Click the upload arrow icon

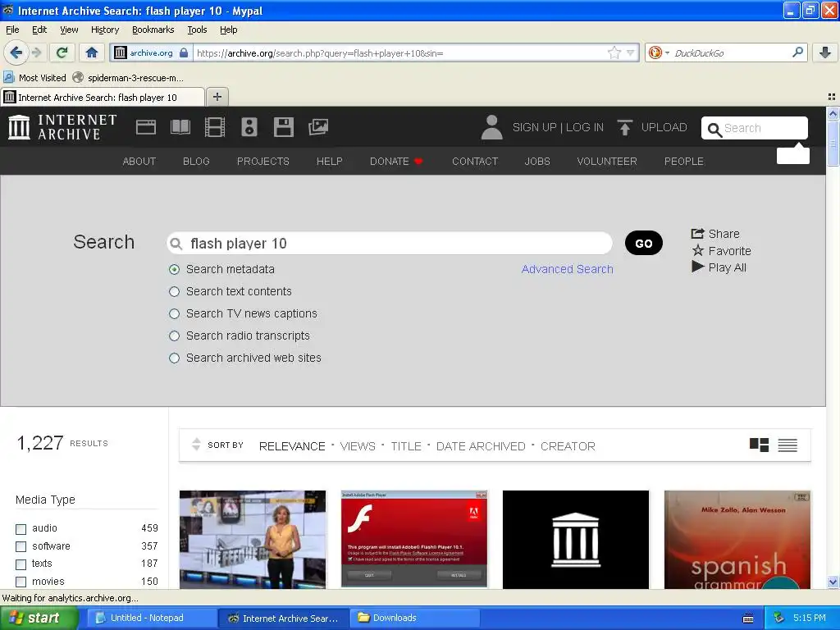[x=624, y=127]
